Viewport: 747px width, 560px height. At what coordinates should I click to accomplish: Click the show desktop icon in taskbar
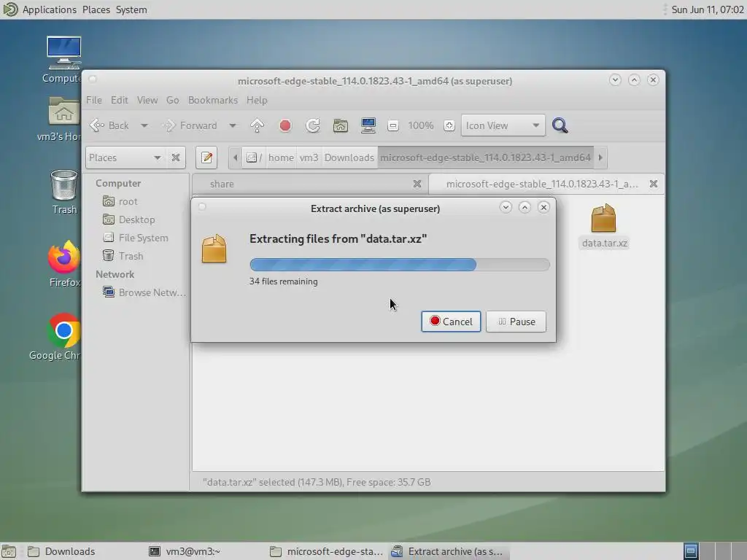click(9, 551)
